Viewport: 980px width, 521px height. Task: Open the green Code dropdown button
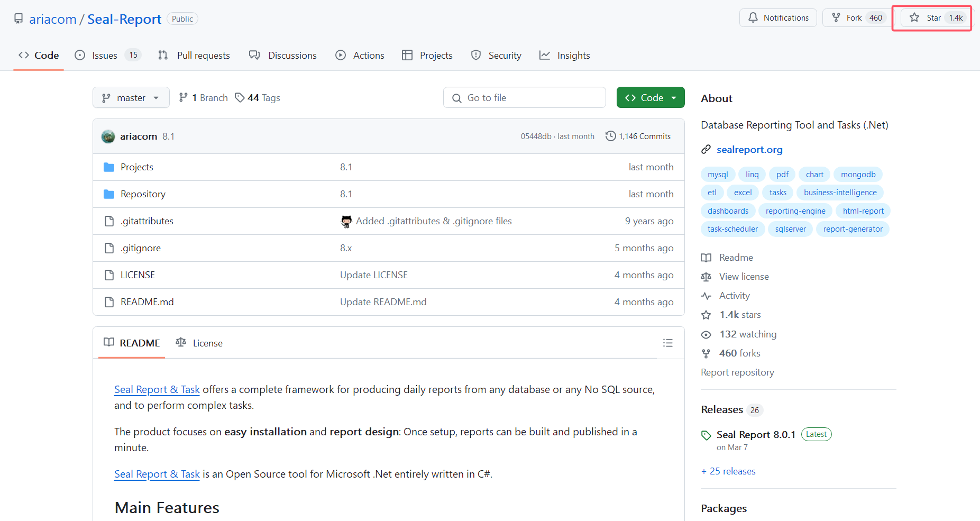[651, 98]
